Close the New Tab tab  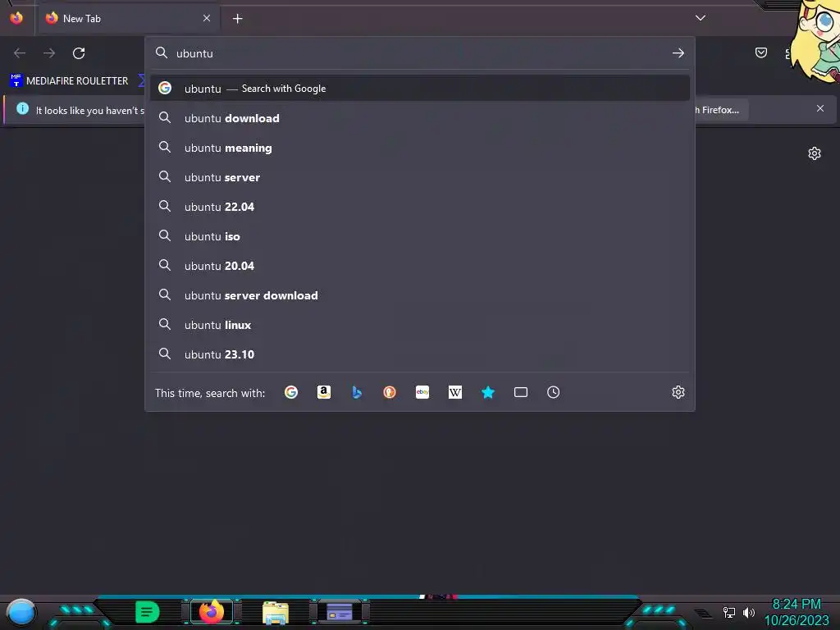pyautogui.click(x=207, y=18)
